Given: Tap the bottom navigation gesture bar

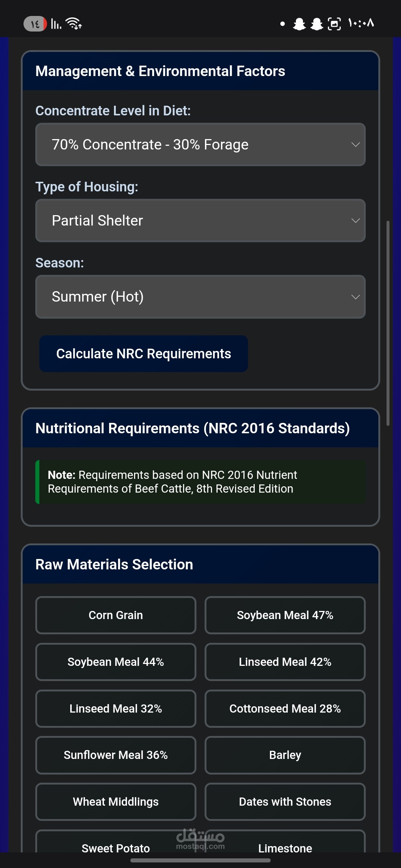Looking at the screenshot, I should [x=200, y=861].
